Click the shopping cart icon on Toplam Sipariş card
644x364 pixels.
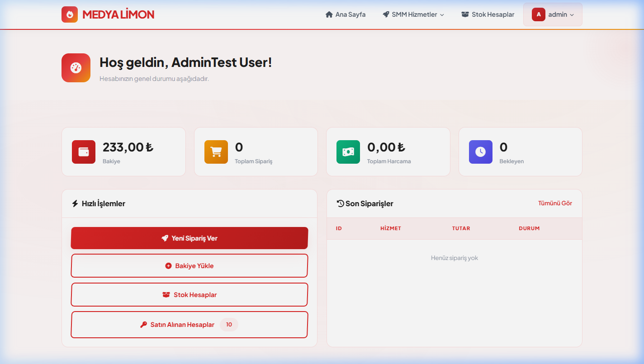pos(216,151)
